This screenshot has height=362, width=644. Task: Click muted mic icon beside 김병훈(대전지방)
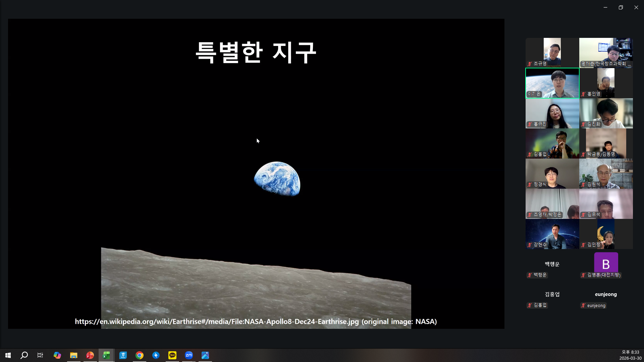tap(583, 275)
